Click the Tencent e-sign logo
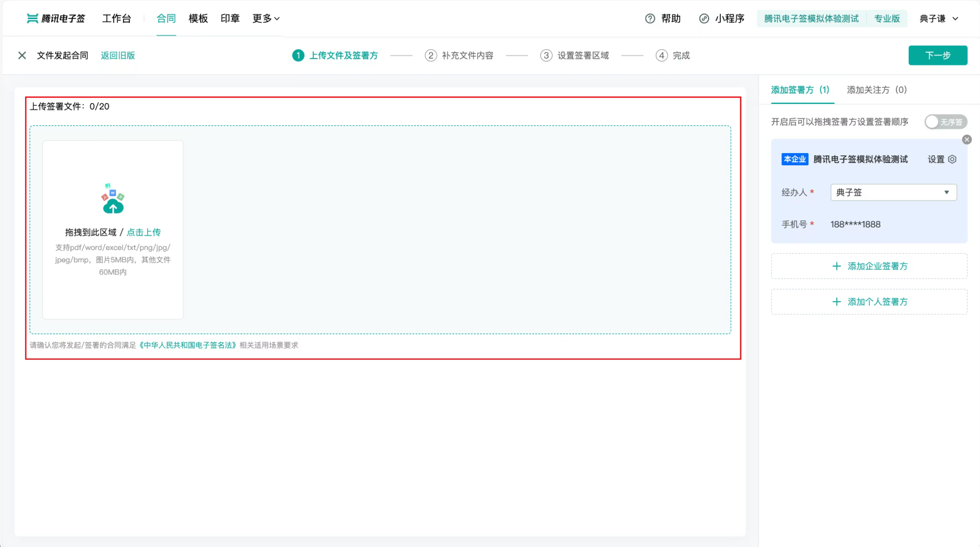The width and height of the screenshot is (980, 547). point(56,19)
